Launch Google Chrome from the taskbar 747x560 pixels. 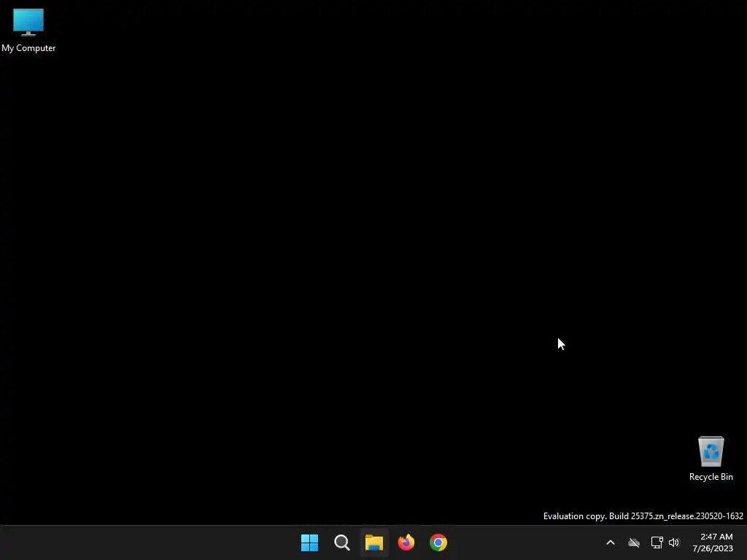point(438,542)
